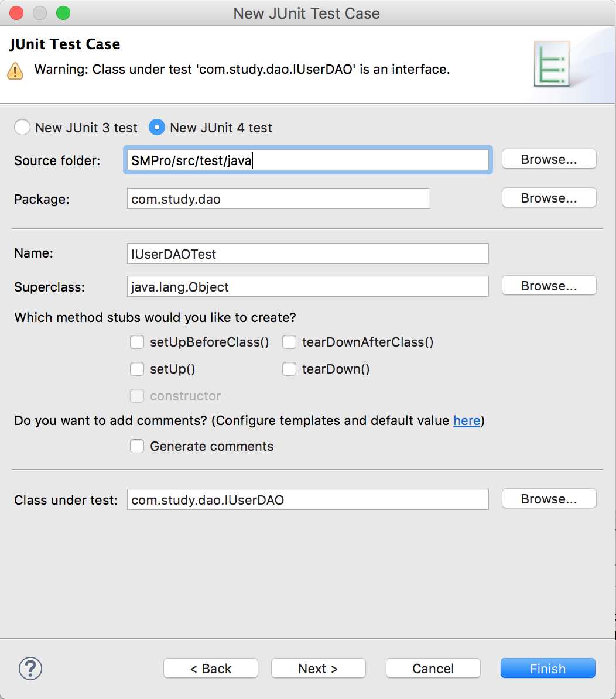Tick the setUp() method stub checkbox

click(137, 369)
